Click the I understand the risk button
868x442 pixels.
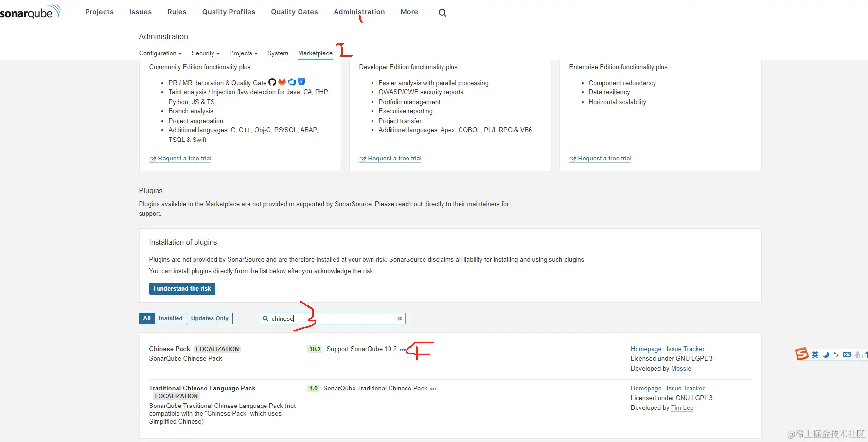pos(182,289)
